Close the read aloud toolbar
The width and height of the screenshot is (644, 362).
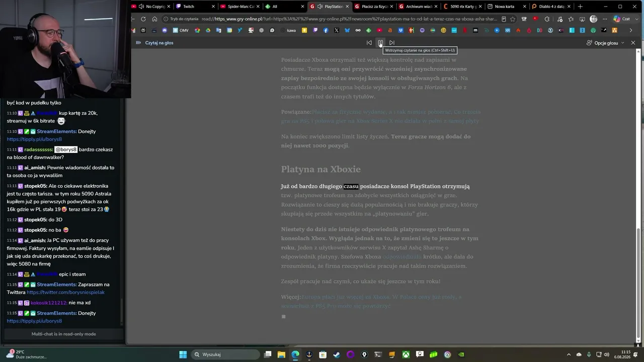[633, 43]
